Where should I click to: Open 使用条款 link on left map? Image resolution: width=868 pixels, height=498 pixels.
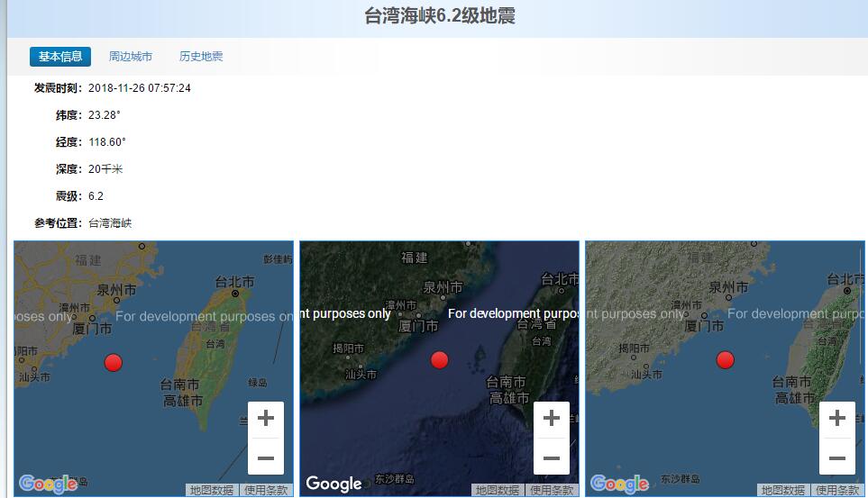(x=267, y=490)
